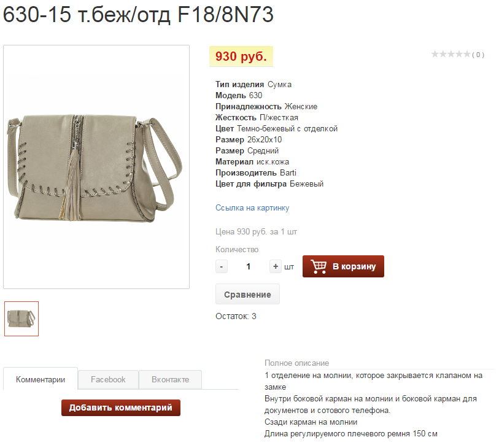Image resolution: width=499 pixels, height=448 pixels.
Task: Click the Сравнение compare button
Action: point(247,295)
